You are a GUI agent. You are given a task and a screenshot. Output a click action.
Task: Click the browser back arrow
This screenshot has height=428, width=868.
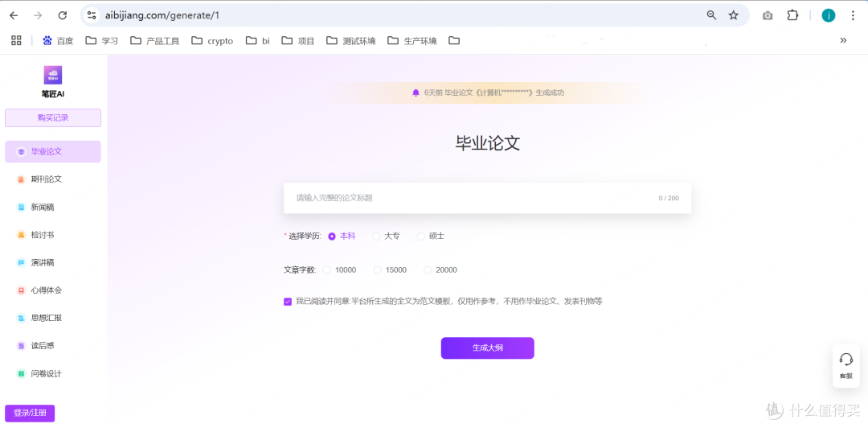(14, 15)
